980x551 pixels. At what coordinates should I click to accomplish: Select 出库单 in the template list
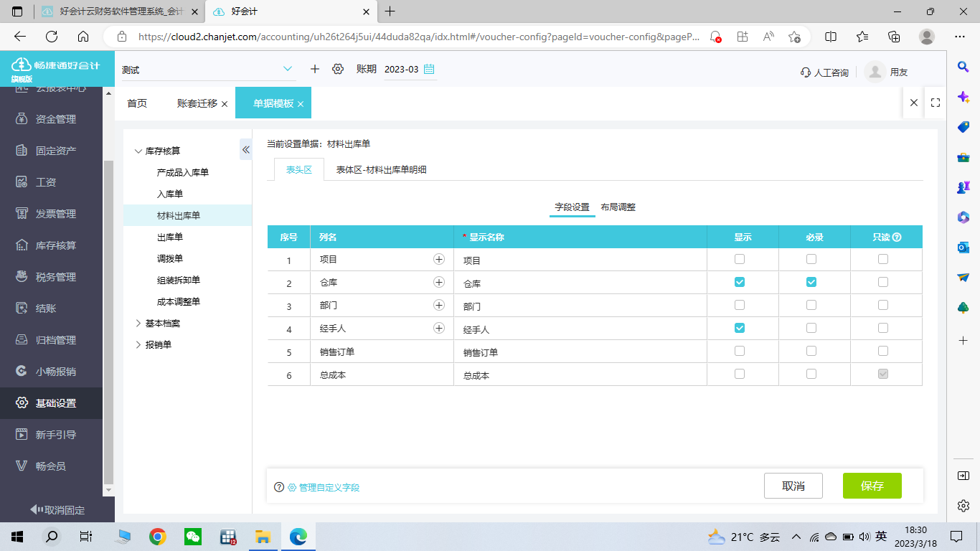pos(169,236)
